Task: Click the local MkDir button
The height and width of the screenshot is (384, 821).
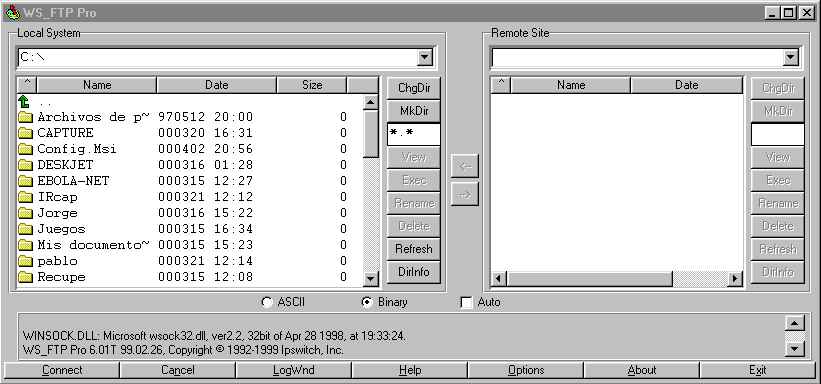Action: [414, 111]
